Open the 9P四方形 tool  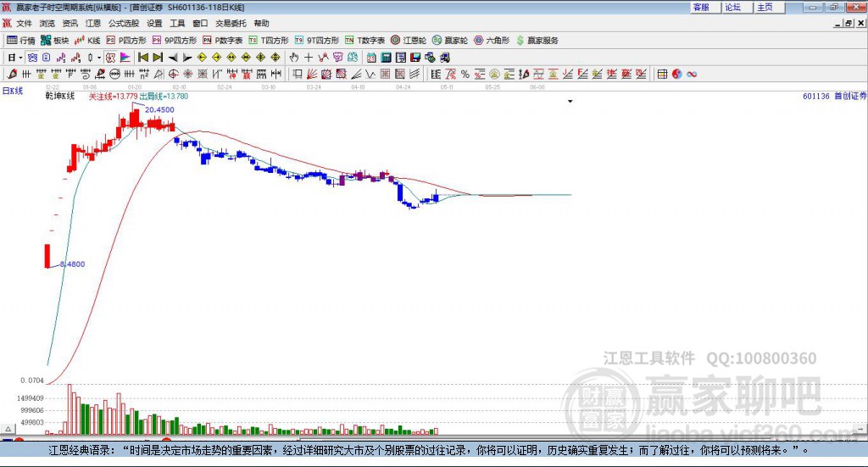point(175,41)
